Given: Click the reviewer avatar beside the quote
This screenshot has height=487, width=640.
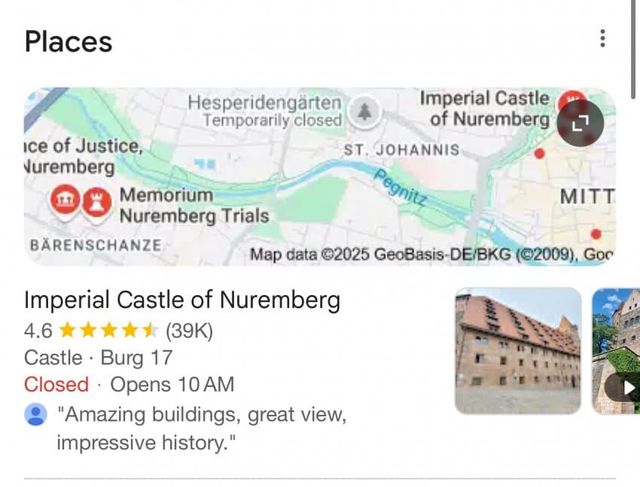Looking at the screenshot, I should (x=35, y=415).
